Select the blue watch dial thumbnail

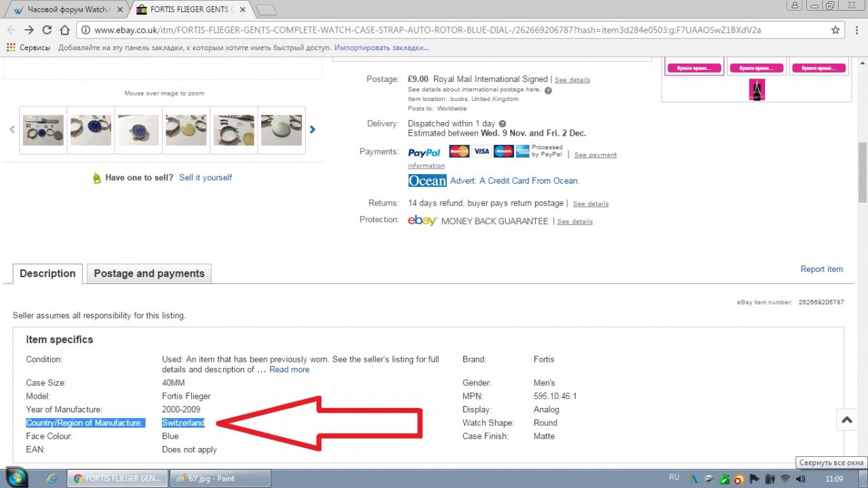tap(91, 130)
